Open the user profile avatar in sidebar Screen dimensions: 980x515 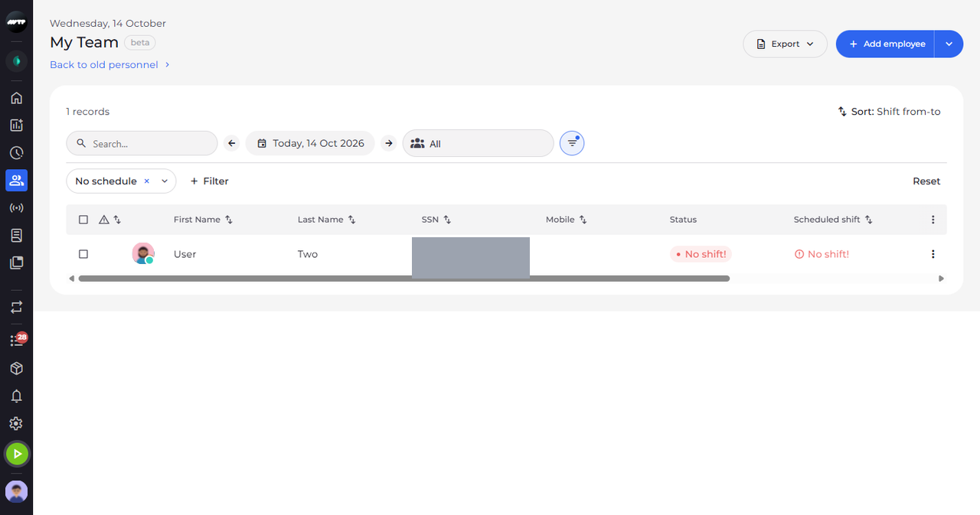tap(16, 491)
